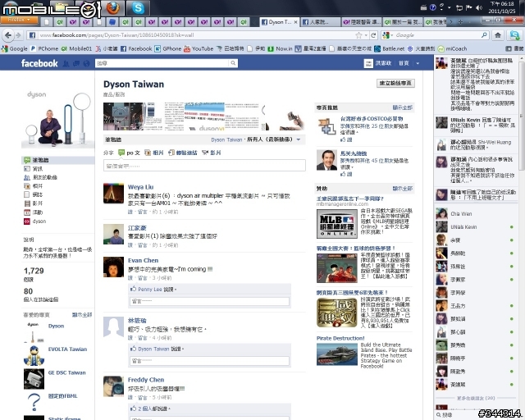525x420 pixels.
Task: Click the Pirate Destruction ship thumbnail
Action: (x=337, y=354)
